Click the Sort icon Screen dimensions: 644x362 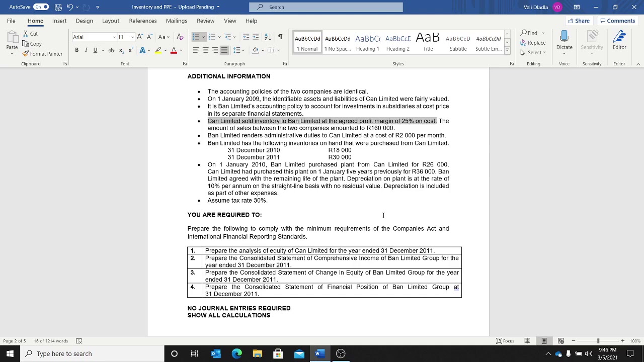click(x=268, y=37)
